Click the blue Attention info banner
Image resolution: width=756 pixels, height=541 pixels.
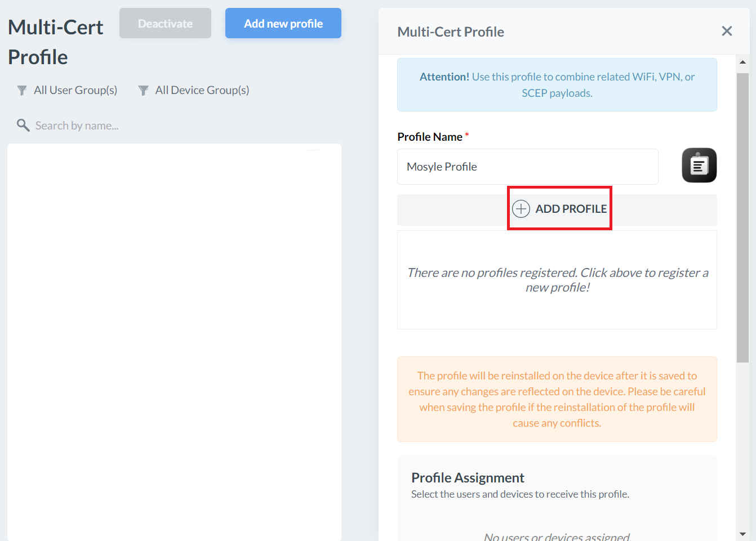click(x=557, y=85)
